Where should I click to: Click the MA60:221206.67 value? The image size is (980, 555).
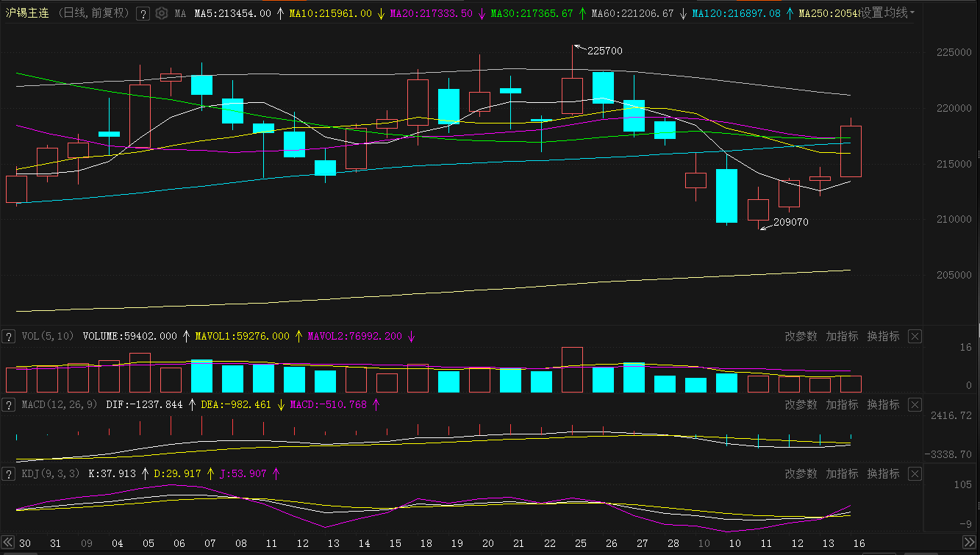632,13
